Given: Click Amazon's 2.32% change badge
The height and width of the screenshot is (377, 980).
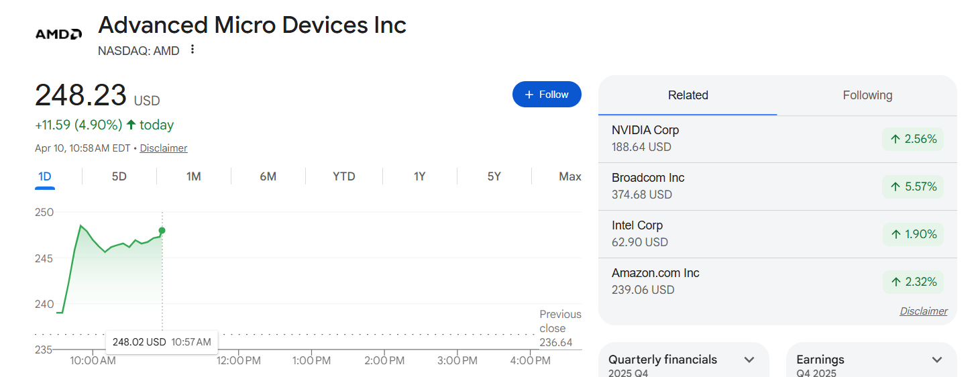Looking at the screenshot, I should 912,282.
